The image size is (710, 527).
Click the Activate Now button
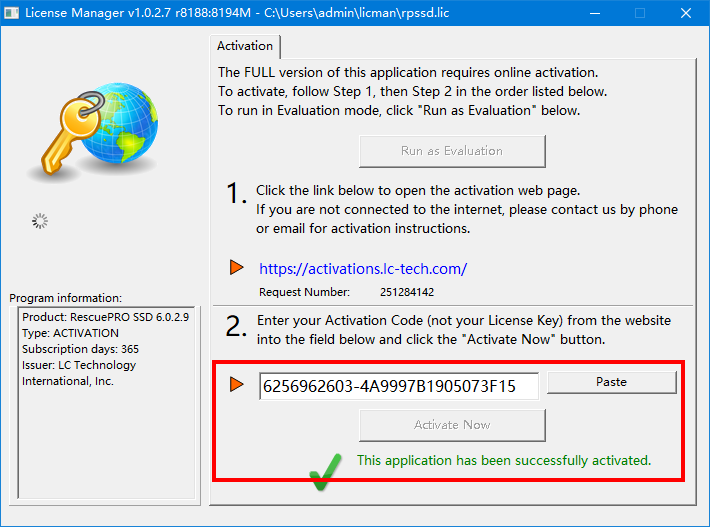click(452, 425)
